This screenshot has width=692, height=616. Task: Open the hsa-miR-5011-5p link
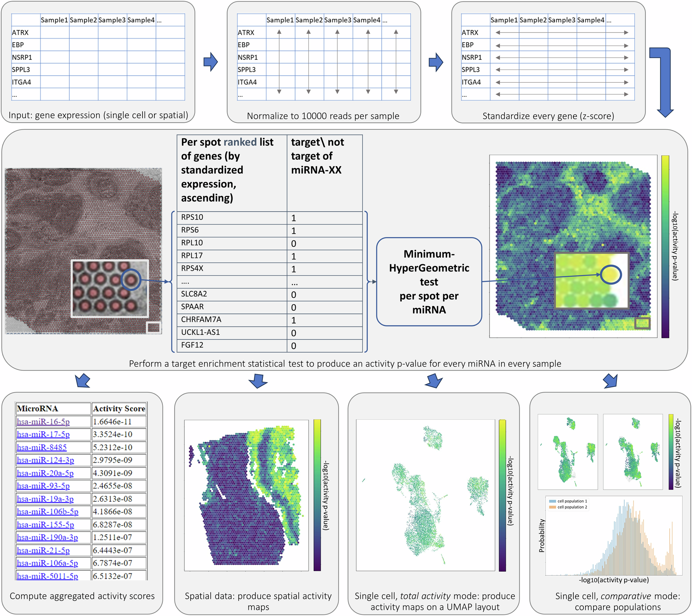coord(47,576)
